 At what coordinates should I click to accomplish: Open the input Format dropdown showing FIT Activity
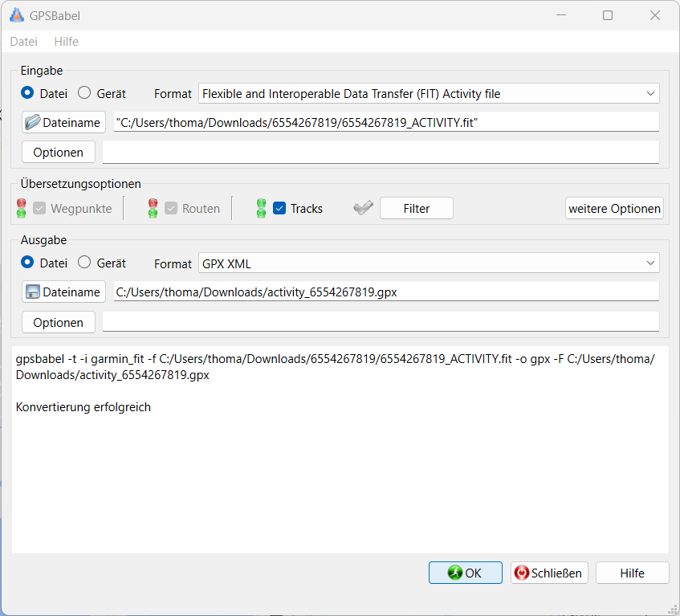click(429, 94)
